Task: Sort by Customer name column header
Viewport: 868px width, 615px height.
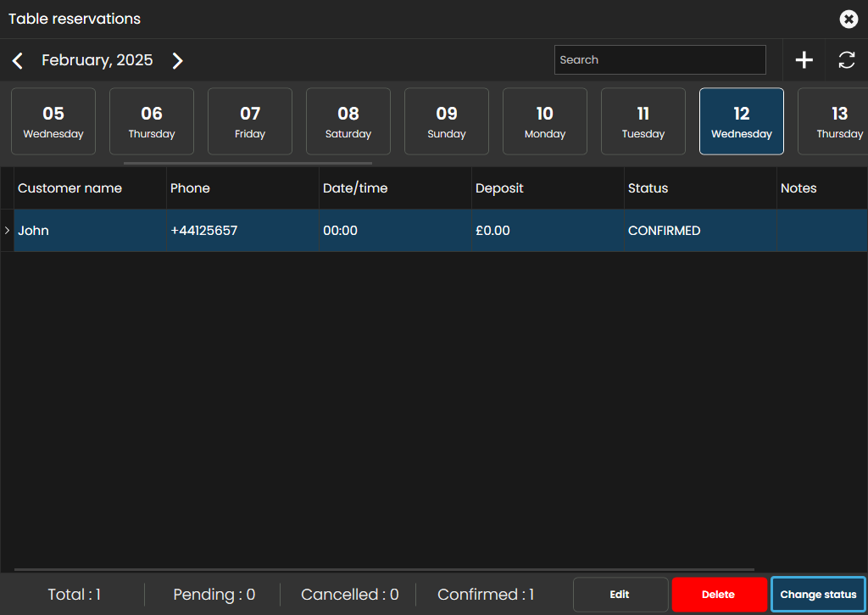Action: (x=70, y=188)
